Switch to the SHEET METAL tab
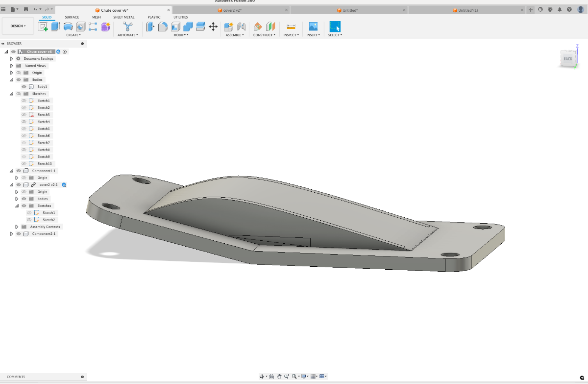The image size is (588, 384). (124, 17)
